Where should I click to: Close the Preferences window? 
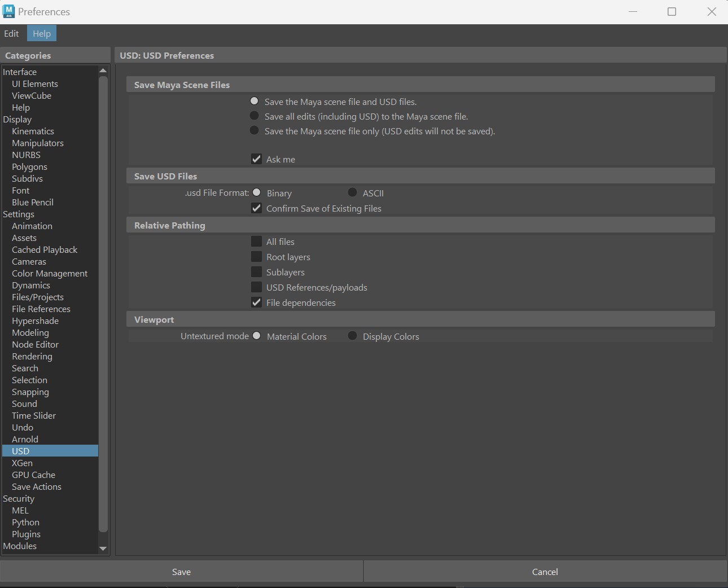[712, 11]
